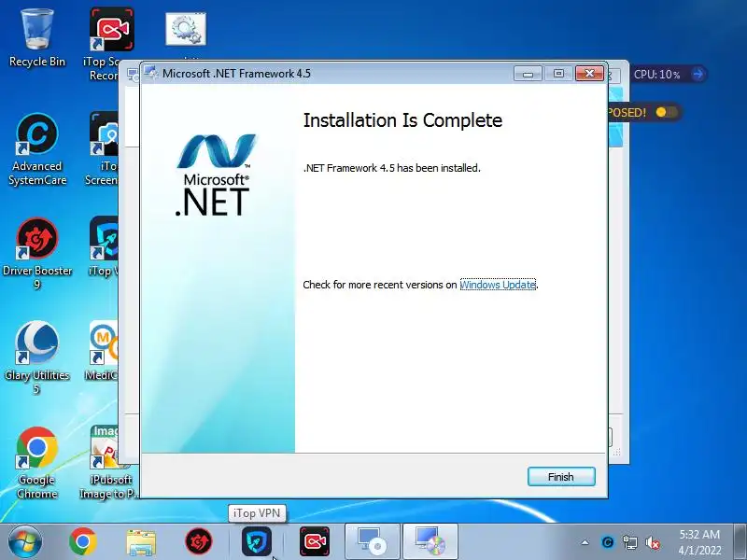This screenshot has width=747, height=560.
Task: Launch Google Chrome desktop shortcut
Action: pyautogui.click(x=37, y=463)
